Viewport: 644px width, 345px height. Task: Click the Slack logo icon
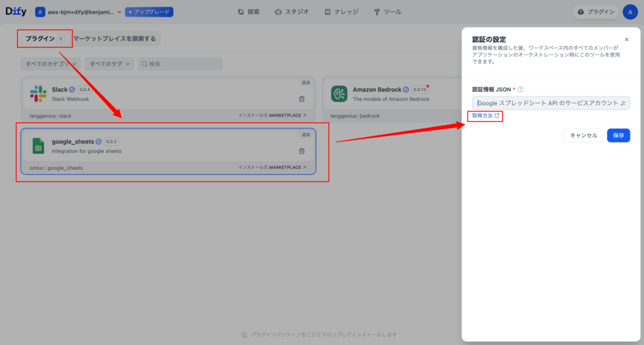[x=38, y=94]
